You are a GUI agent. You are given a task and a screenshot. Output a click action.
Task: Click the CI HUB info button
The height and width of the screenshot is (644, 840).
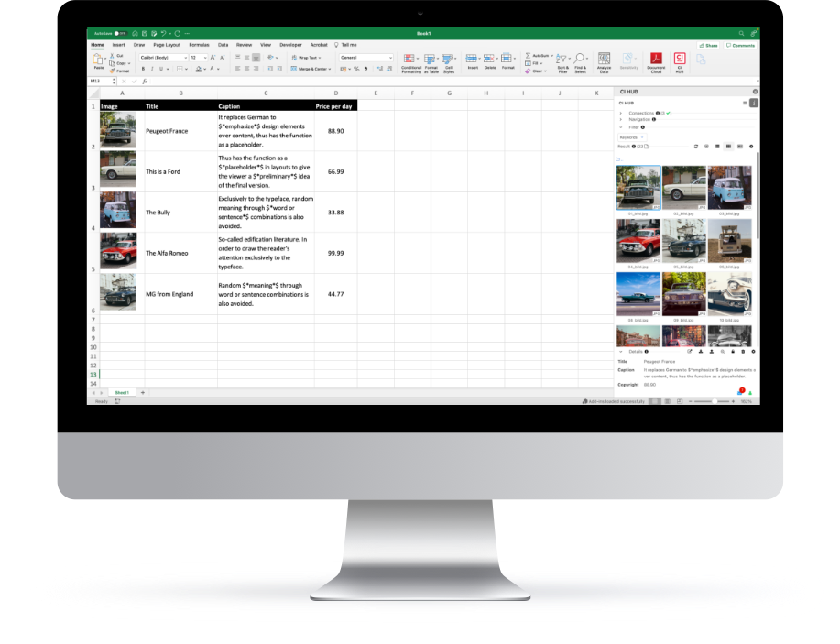[x=754, y=103]
